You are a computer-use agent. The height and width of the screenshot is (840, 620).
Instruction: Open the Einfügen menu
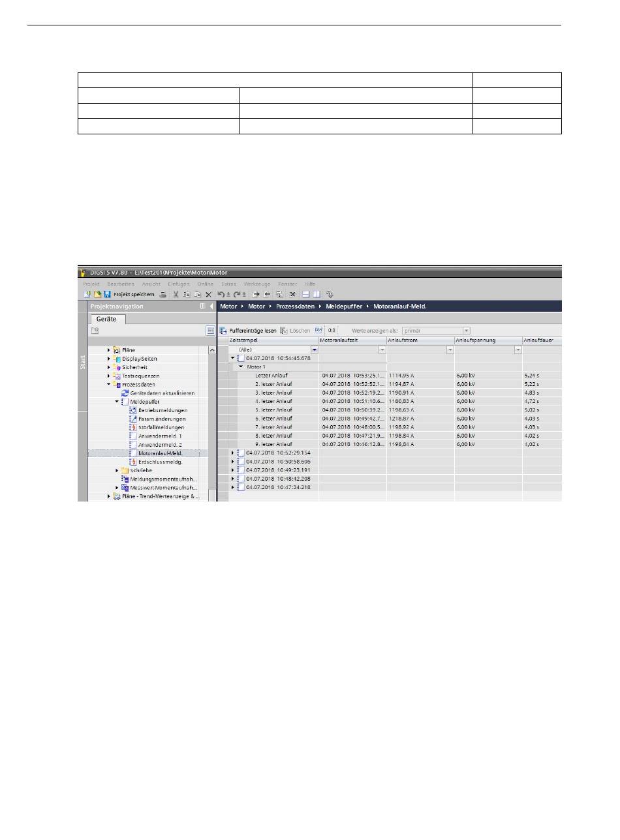coord(178,284)
